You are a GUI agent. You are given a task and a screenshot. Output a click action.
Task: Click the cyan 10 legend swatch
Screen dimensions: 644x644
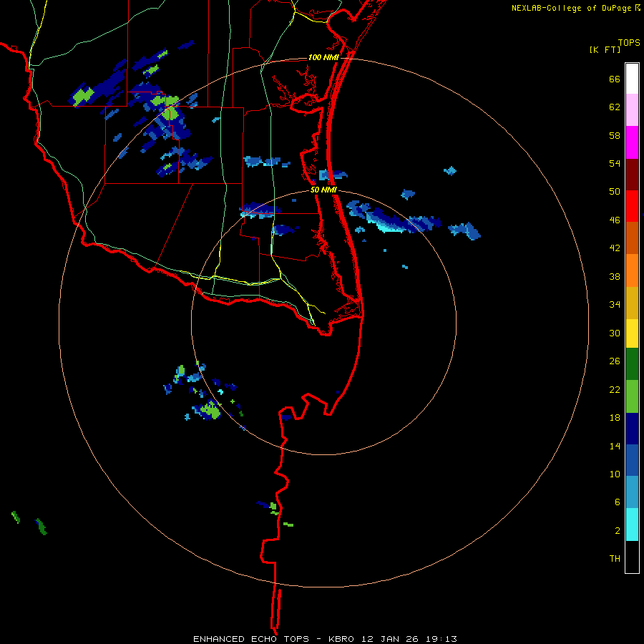[x=632, y=525]
